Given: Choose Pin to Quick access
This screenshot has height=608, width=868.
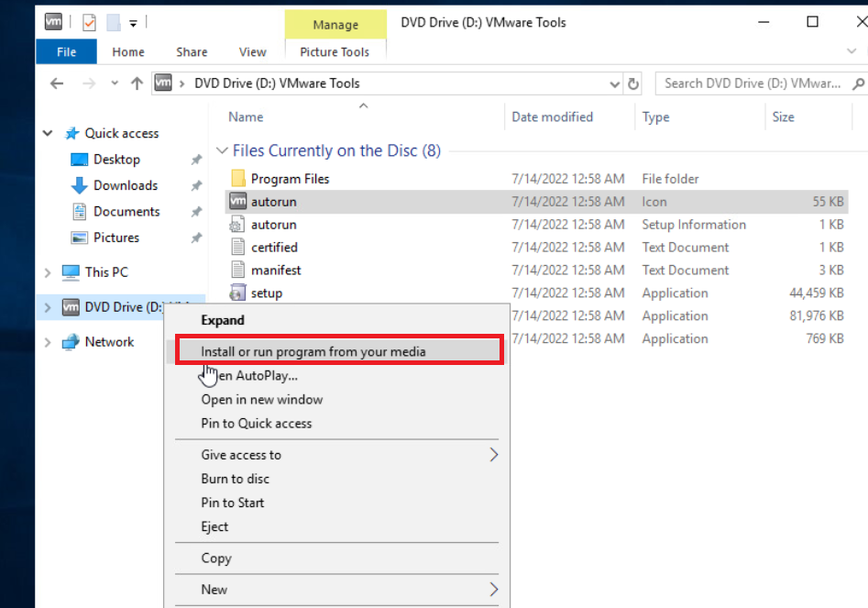Looking at the screenshot, I should click(x=257, y=424).
